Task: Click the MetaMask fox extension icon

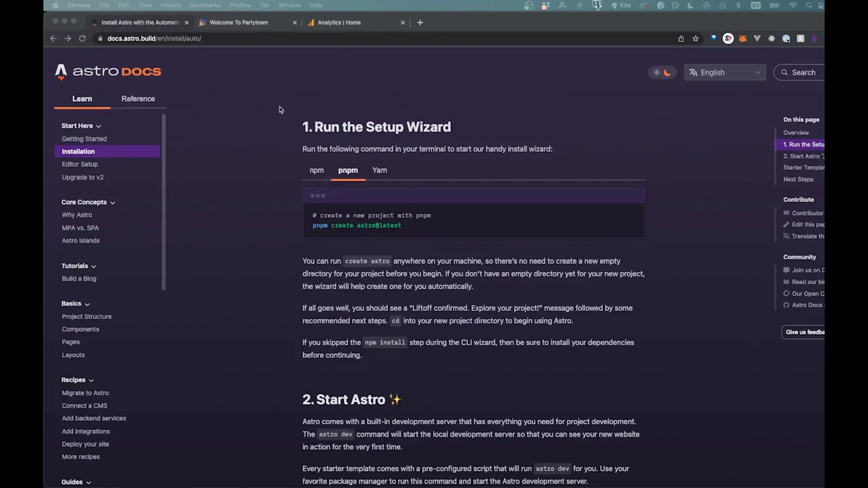Action: point(743,39)
